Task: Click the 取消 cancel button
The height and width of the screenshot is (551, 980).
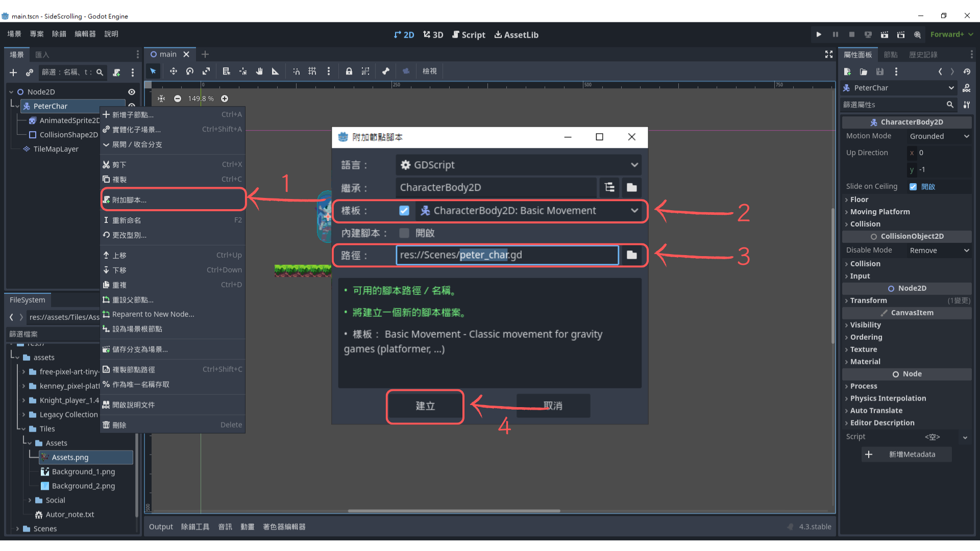Action: click(x=553, y=406)
